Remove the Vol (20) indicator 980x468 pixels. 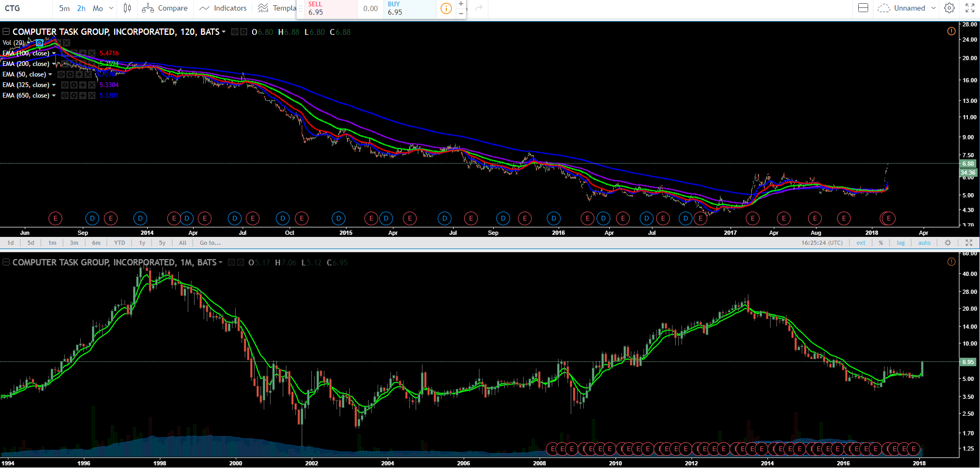click(x=66, y=43)
